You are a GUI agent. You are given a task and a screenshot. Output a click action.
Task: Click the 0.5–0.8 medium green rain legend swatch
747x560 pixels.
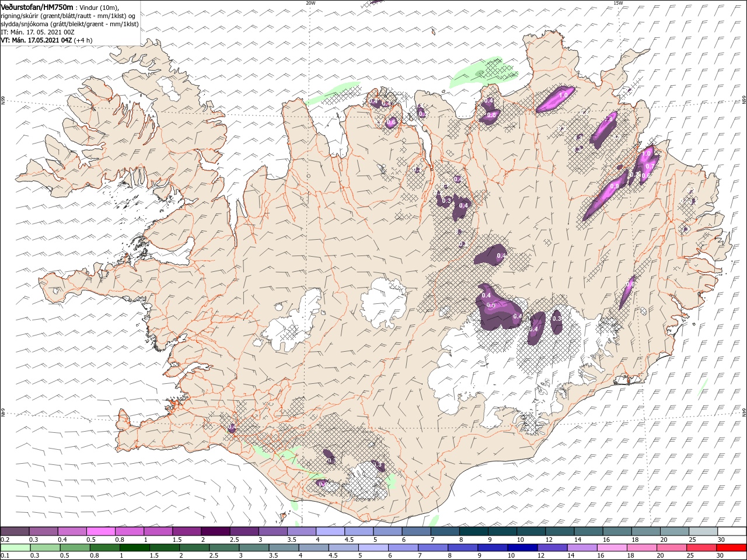75,548
